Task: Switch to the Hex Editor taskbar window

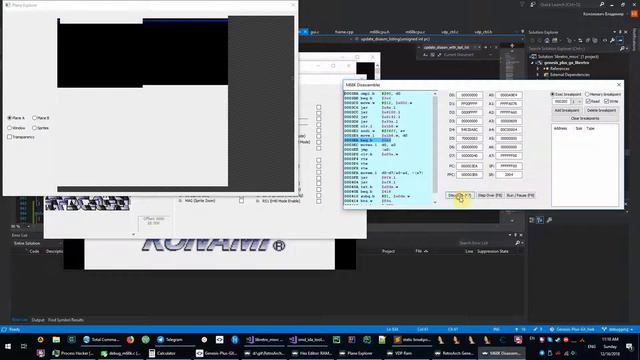Action: coord(311,353)
